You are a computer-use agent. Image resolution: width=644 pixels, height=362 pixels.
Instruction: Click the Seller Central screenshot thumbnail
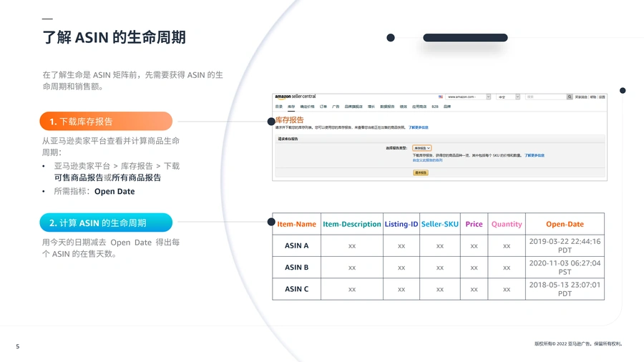[x=439, y=137]
